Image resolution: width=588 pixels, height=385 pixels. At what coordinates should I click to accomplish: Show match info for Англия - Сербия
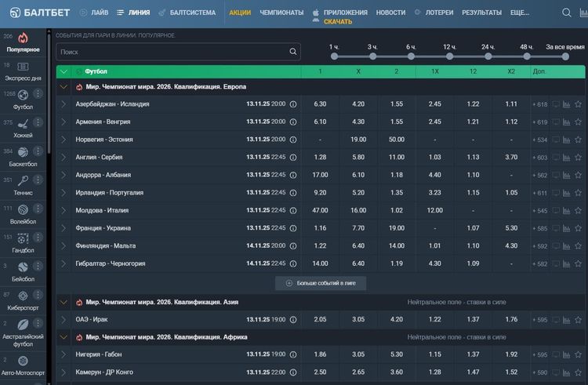294,157
